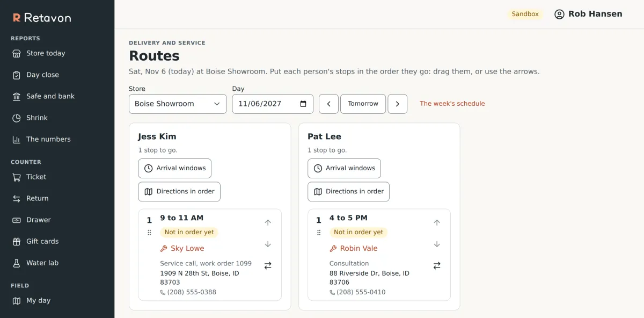Image resolution: width=644 pixels, height=318 pixels.
Task: Go to next day with right chevron
Action: pos(398,104)
